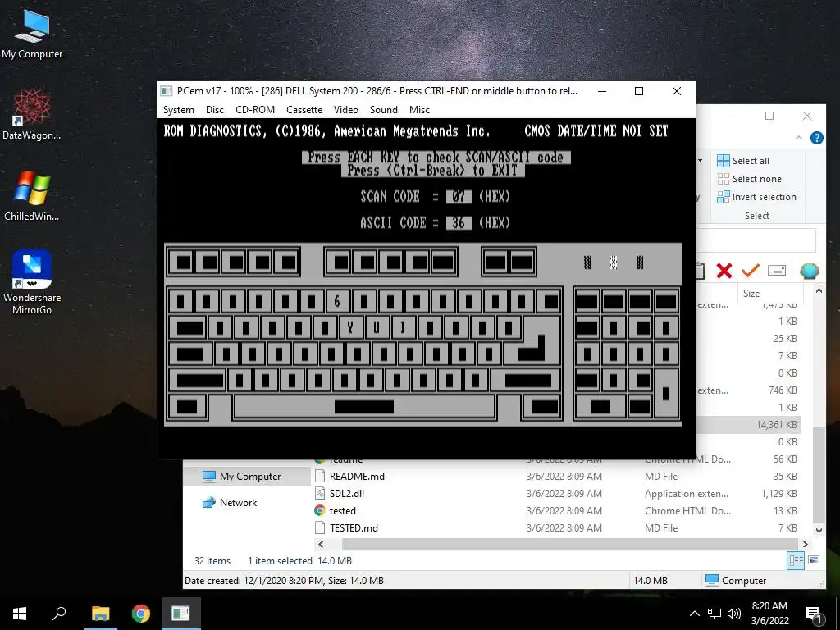Viewport: 840px width, 630px height.
Task: Open the Sound menu in PCem
Action: pyautogui.click(x=384, y=110)
